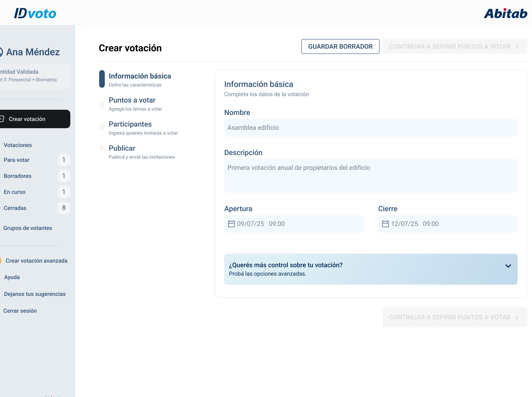Click the Para votar count badge
This screenshot has height=397, width=532.
click(x=64, y=160)
